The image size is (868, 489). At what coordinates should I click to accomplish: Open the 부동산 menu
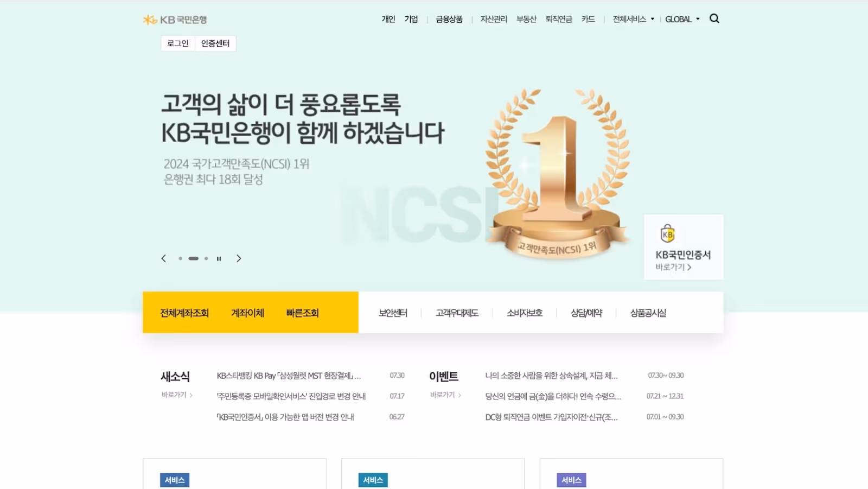pyautogui.click(x=526, y=19)
